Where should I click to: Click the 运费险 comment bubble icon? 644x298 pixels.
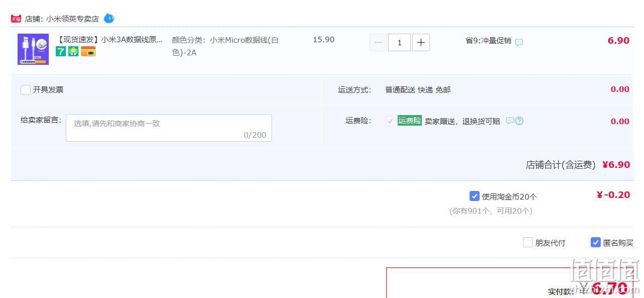(x=510, y=121)
